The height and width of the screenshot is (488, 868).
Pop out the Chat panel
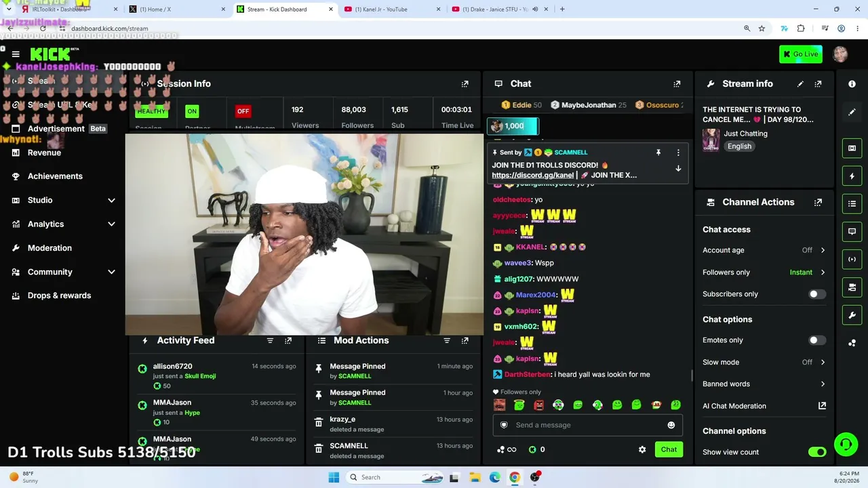677,84
